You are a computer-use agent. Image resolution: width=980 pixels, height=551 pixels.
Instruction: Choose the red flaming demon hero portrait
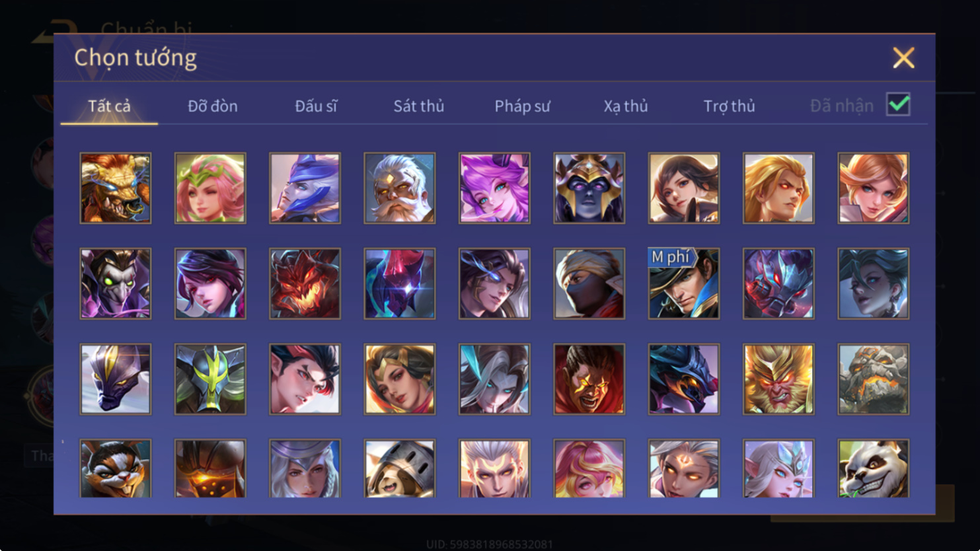(x=305, y=283)
